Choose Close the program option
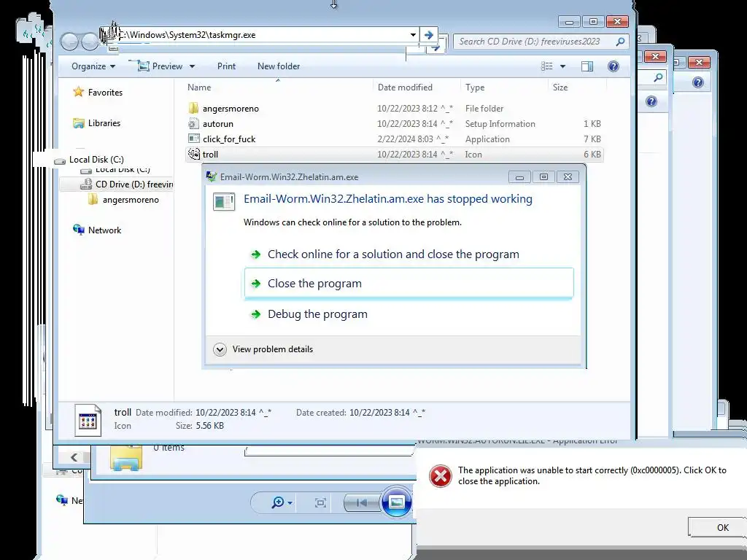The image size is (747, 560). pos(409,284)
